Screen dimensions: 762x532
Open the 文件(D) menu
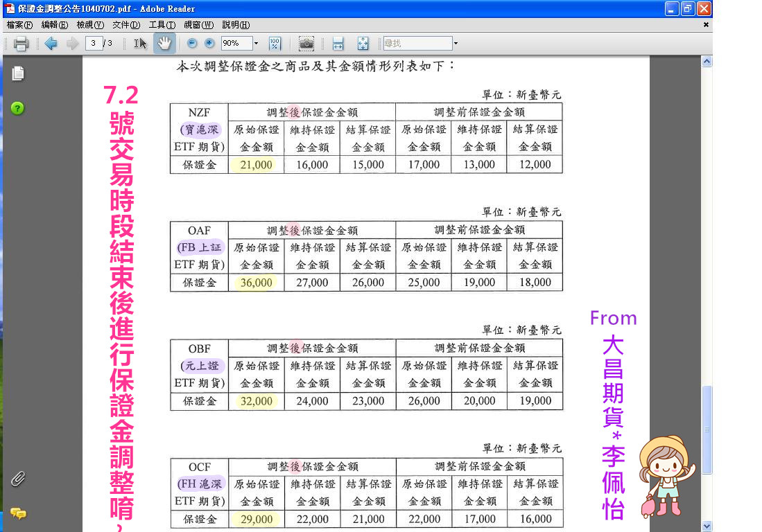[126, 25]
